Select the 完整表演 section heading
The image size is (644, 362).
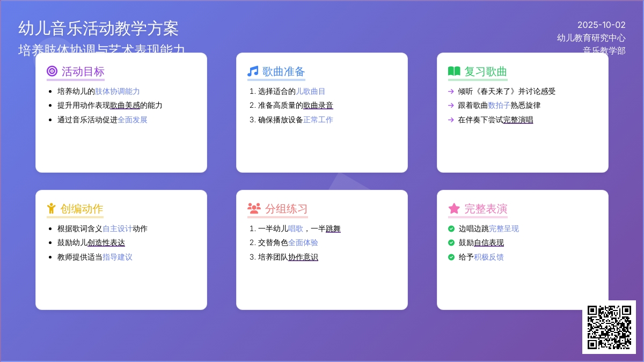tap(485, 209)
